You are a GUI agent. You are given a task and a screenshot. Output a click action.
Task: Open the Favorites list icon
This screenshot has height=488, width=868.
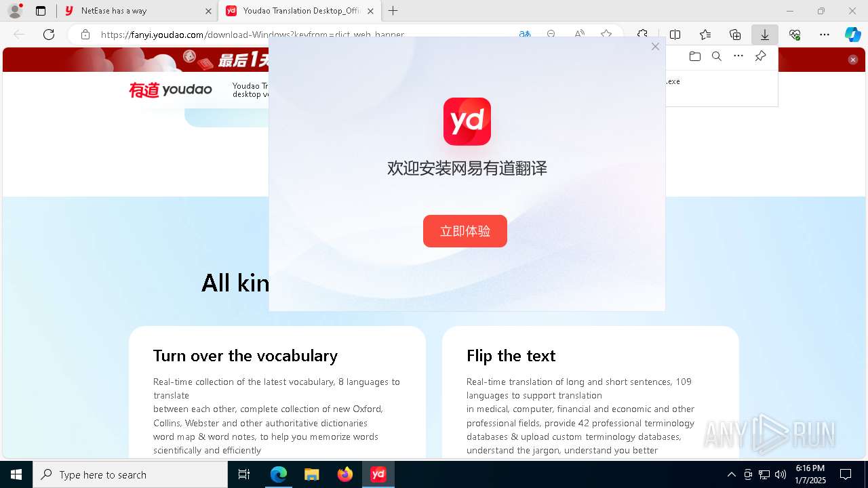click(705, 35)
